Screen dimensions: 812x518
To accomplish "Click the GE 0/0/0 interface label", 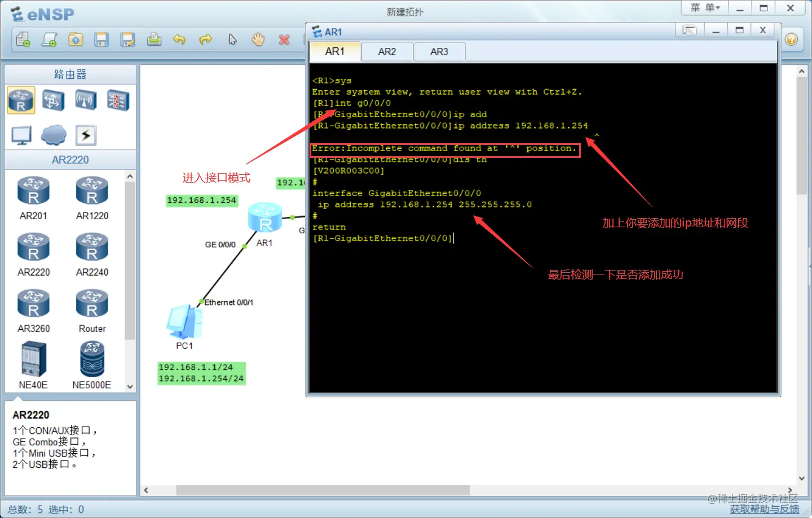I will pyautogui.click(x=220, y=245).
